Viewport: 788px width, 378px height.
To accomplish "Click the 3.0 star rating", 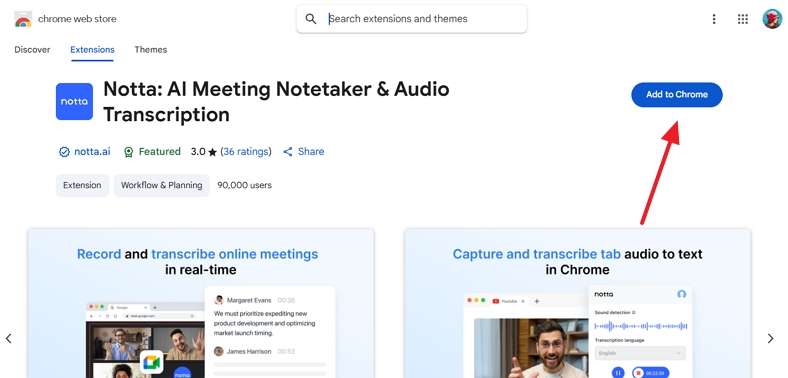I will 204,152.
